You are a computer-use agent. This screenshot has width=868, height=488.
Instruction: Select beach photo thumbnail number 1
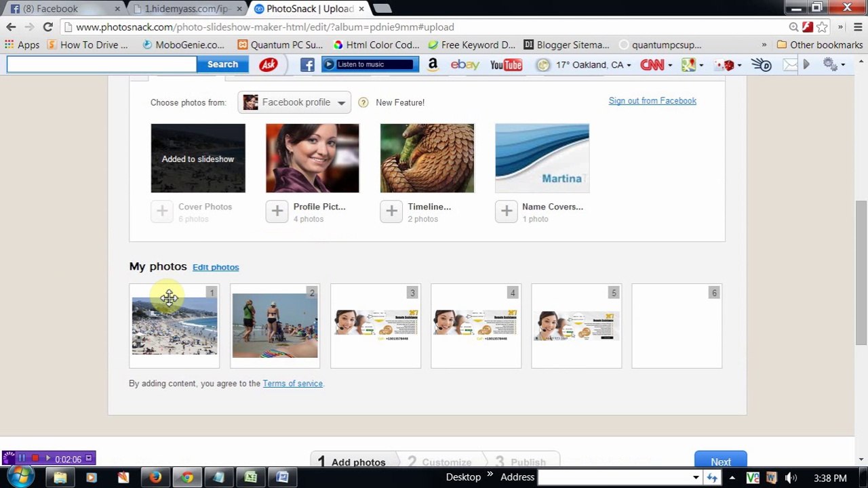(x=174, y=326)
